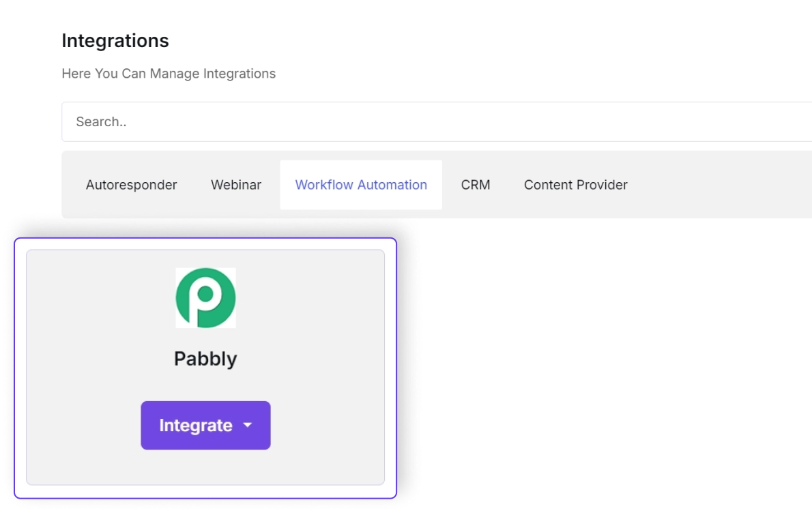The image size is (812, 513).
Task: Switch to the Autoresponder tab
Action: (x=131, y=185)
